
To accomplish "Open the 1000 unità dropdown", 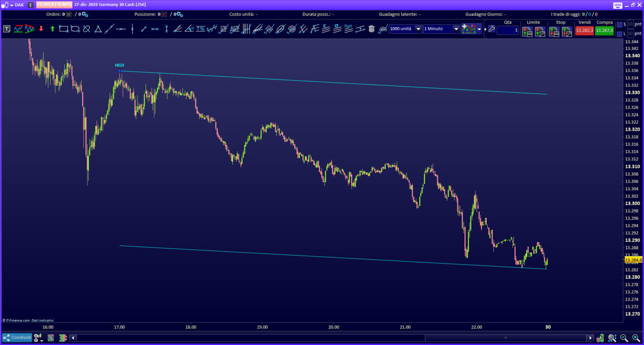I will click(418, 29).
